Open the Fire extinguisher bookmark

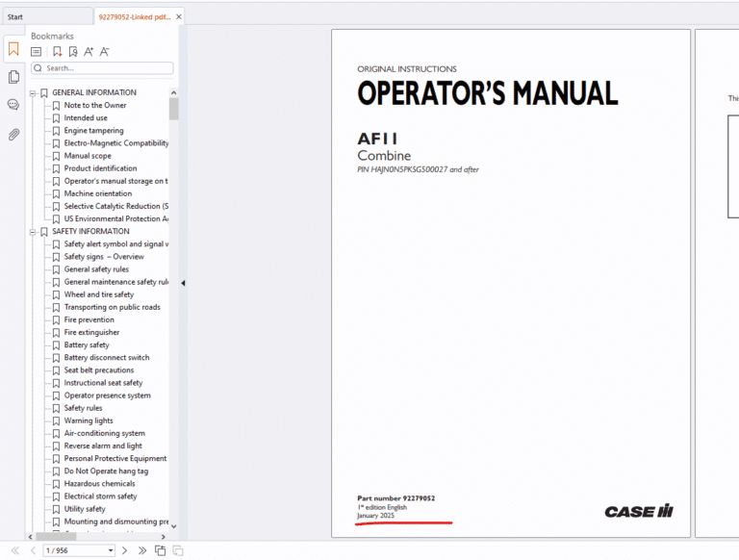coord(92,332)
